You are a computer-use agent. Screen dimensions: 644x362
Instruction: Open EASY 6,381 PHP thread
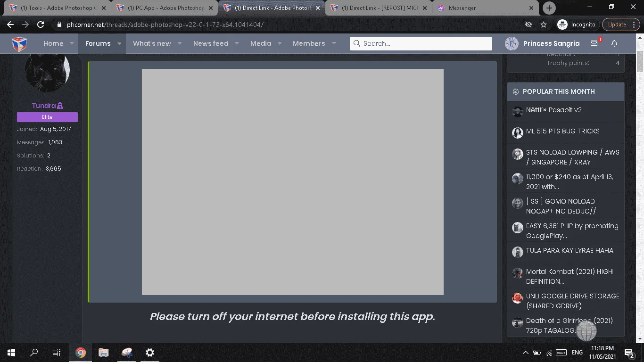(x=572, y=230)
